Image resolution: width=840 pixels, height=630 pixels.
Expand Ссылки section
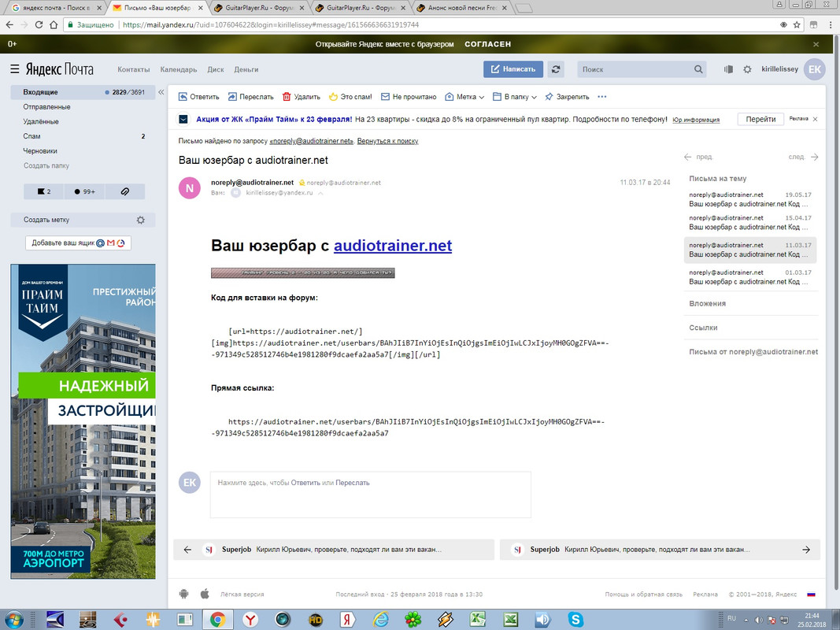703,328
